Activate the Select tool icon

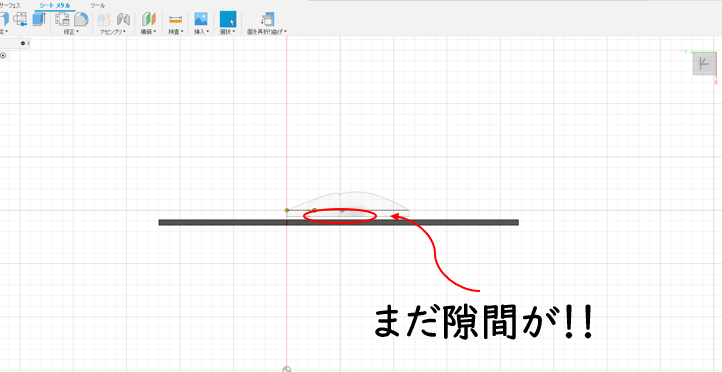(227, 19)
